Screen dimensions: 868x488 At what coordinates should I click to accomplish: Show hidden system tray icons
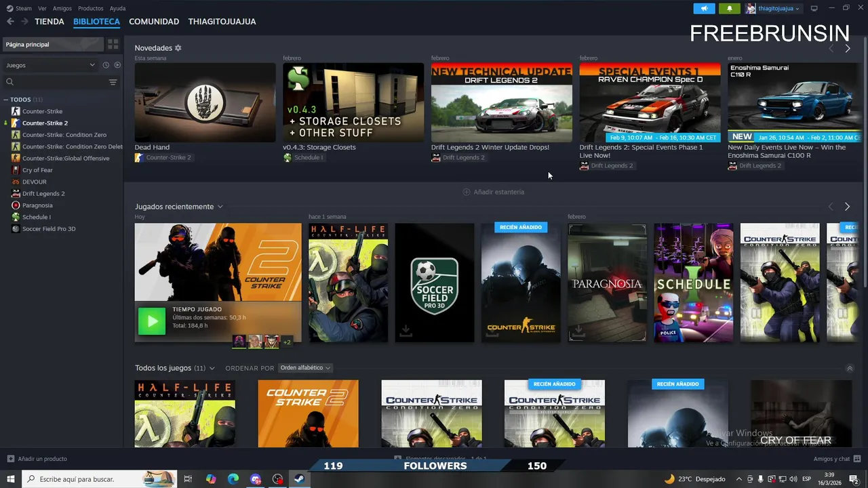739,479
